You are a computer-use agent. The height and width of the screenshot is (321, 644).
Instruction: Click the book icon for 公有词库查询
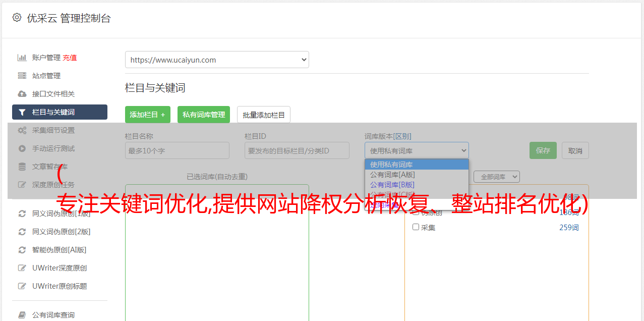pyautogui.click(x=22, y=315)
